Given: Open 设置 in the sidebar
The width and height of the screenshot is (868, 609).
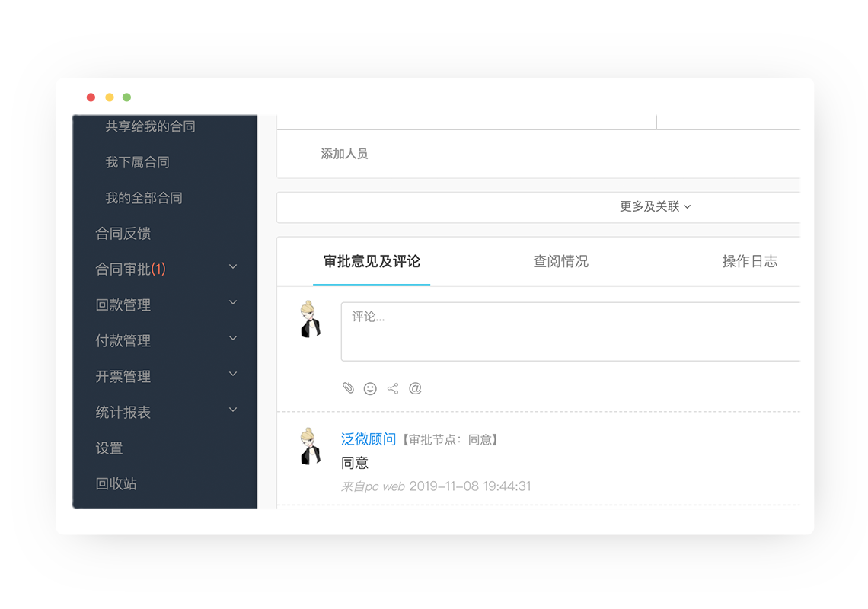Looking at the screenshot, I should (x=109, y=448).
